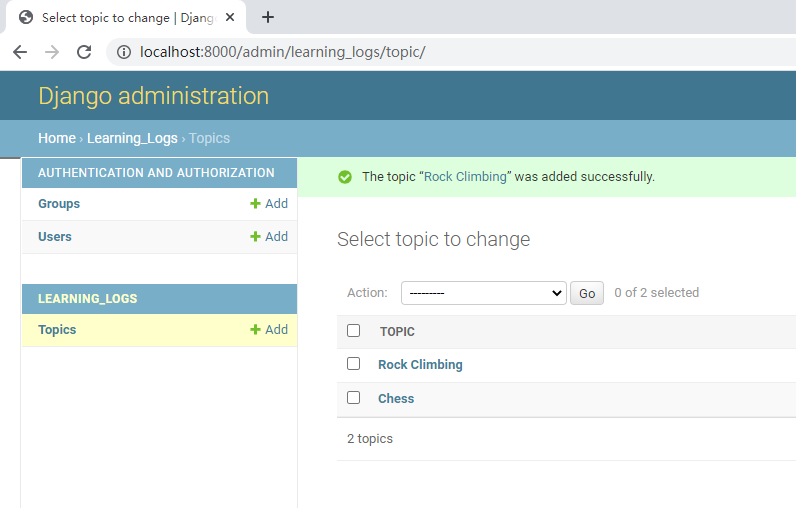Click the '2 topics' count text

tap(370, 438)
